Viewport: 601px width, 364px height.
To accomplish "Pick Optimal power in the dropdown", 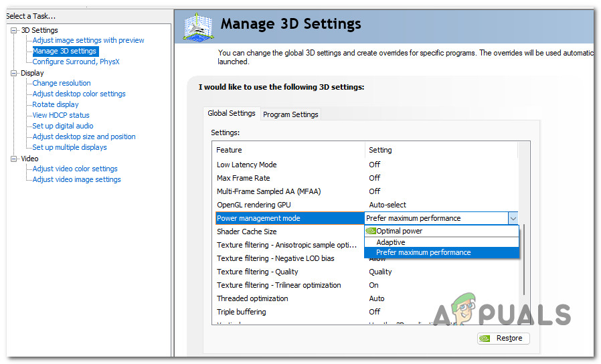I will 399,231.
